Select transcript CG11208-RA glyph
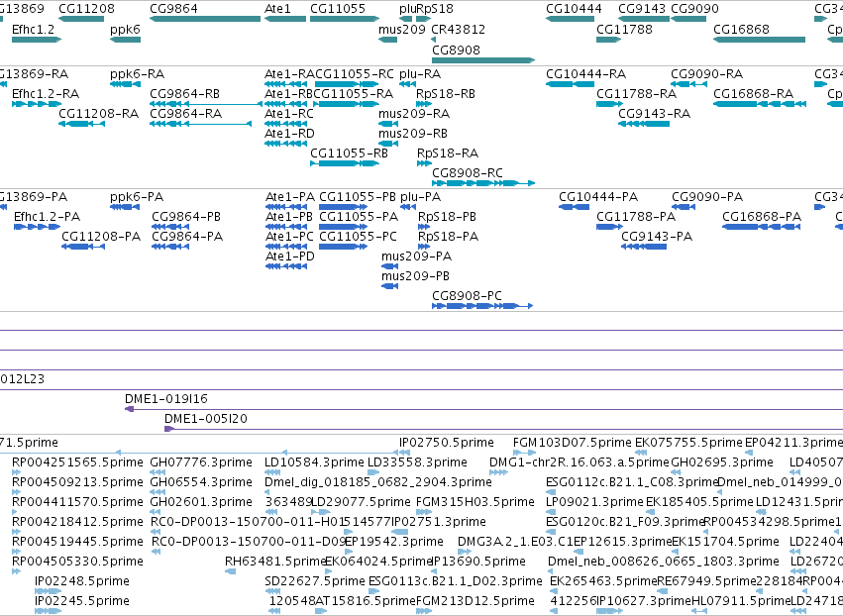 click(81, 124)
